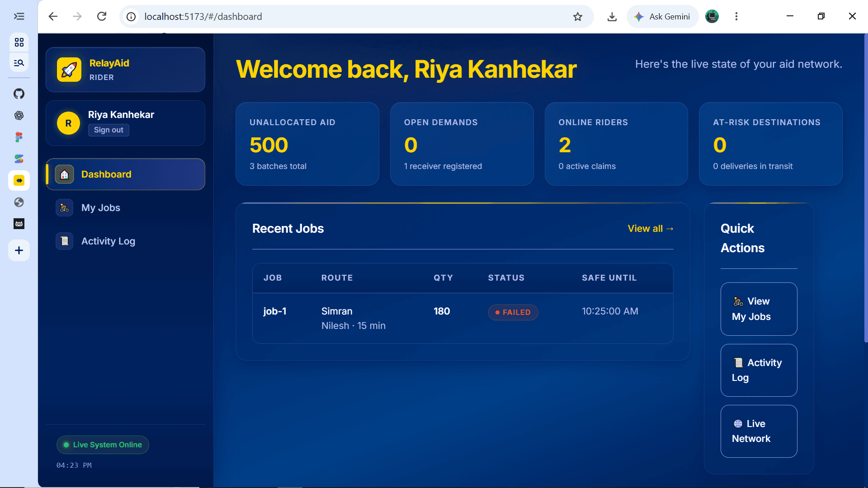The image size is (868, 488).
Task: Open the tab search icon in side panel
Action: pyautogui.click(x=19, y=63)
